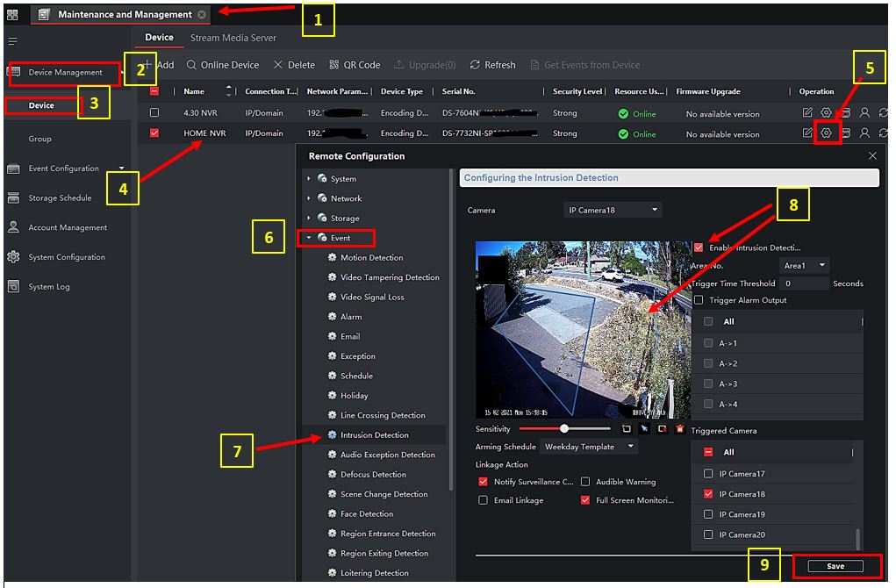Click user icon in HOME NVR row

coord(864,133)
